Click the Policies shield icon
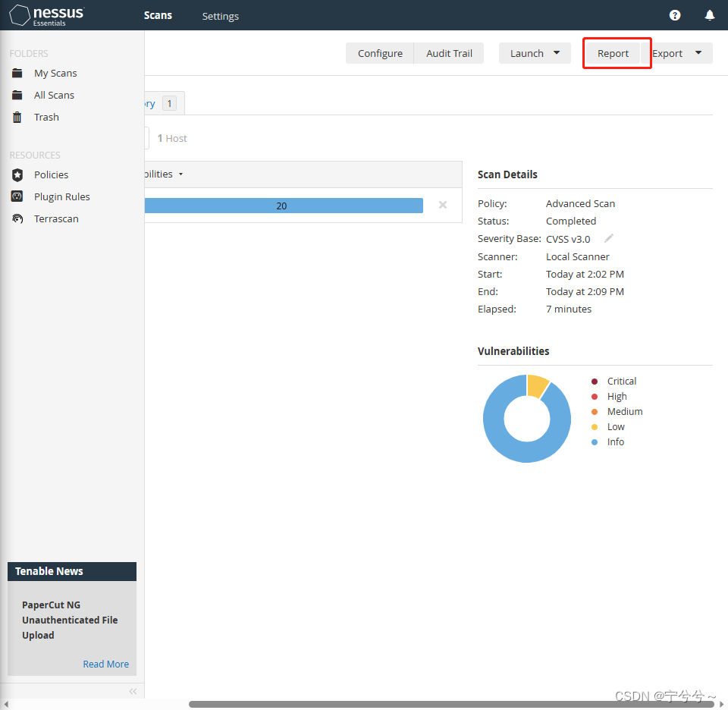The image size is (728, 710). click(x=17, y=174)
